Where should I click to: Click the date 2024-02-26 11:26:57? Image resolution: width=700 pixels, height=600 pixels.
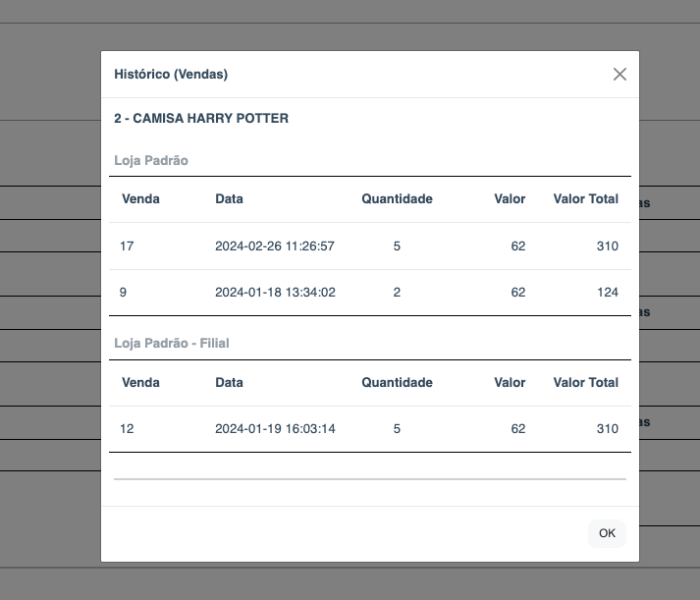275,245
